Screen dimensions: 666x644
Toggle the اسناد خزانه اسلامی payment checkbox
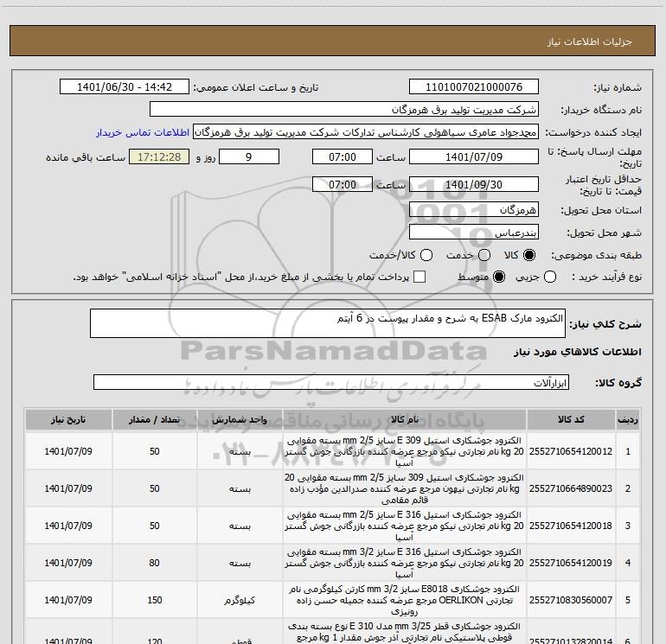(x=419, y=277)
